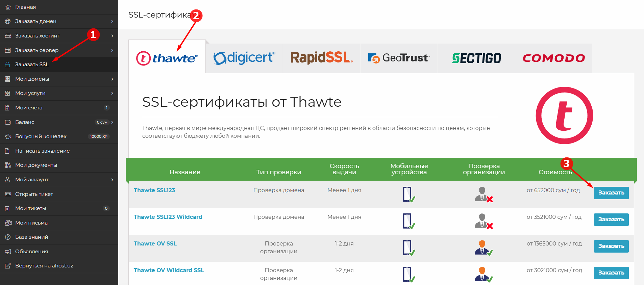This screenshot has height=285, width=644.
Task: Click the mobile device icon in Thawte SSL123 row
Action: pos(409,195)
